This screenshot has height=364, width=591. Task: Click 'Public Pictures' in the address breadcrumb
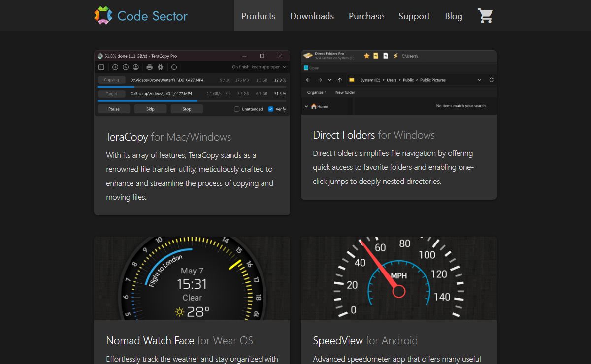pos(433,80)
